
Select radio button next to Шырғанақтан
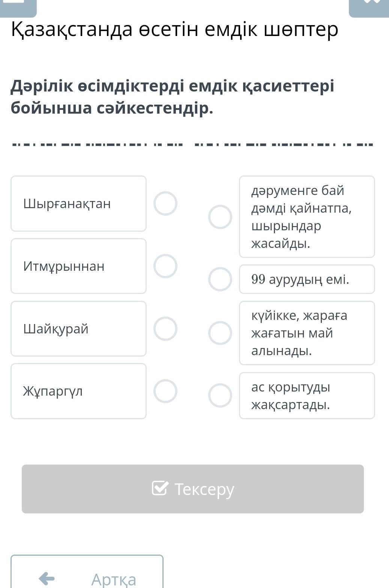tap(165, 204)
